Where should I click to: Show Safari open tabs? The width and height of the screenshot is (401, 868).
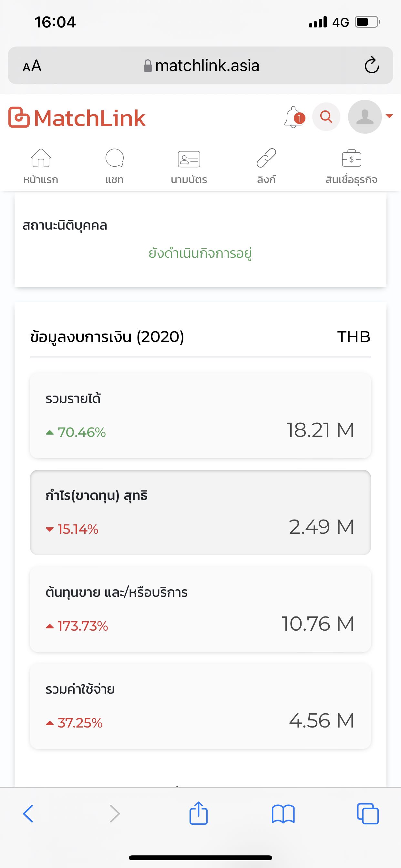[368, 814]
